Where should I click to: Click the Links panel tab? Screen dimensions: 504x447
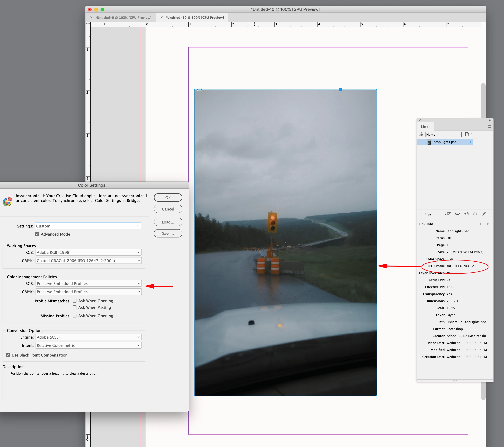[425, 127]
